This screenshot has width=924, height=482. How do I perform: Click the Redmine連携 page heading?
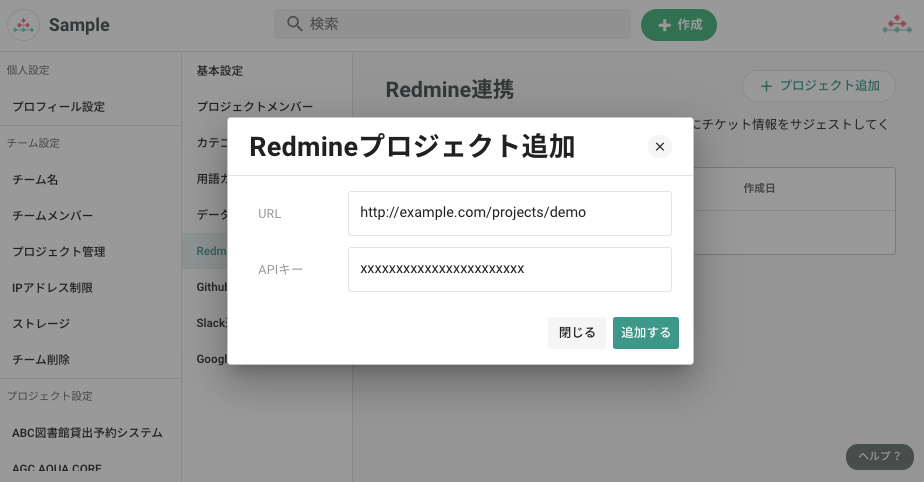pos(450,90)
